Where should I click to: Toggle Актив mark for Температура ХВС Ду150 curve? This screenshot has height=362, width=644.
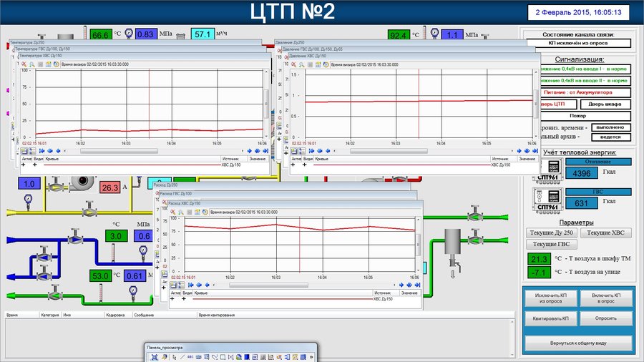click(x=24, y=165)
